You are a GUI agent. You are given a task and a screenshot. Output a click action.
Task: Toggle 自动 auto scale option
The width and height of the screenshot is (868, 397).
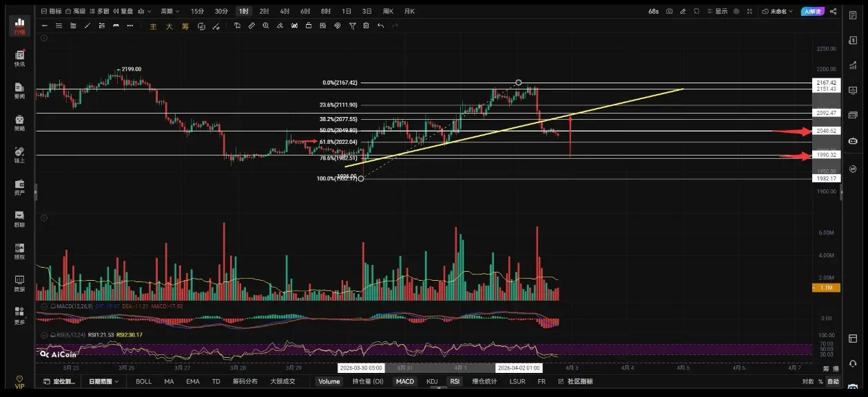[833, 381]
